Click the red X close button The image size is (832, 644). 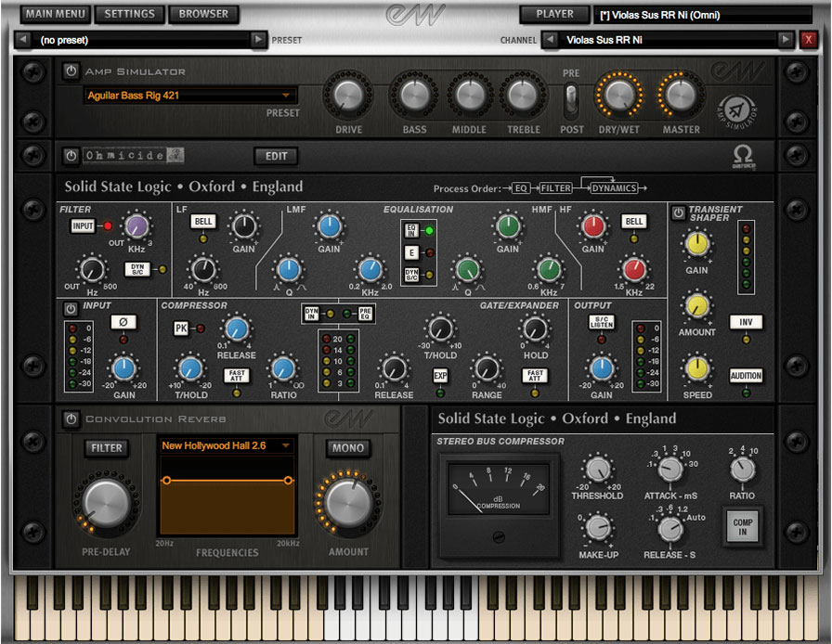tap(808, 40)
